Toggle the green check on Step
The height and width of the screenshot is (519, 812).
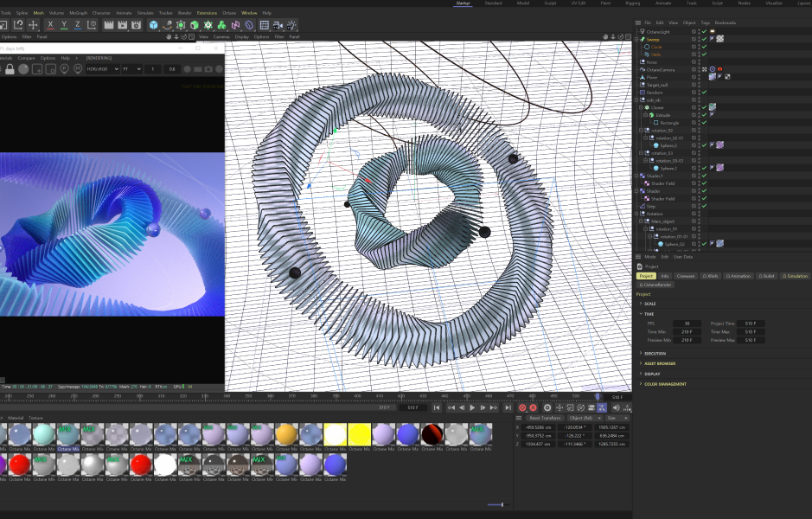click(x=704, y=206)
